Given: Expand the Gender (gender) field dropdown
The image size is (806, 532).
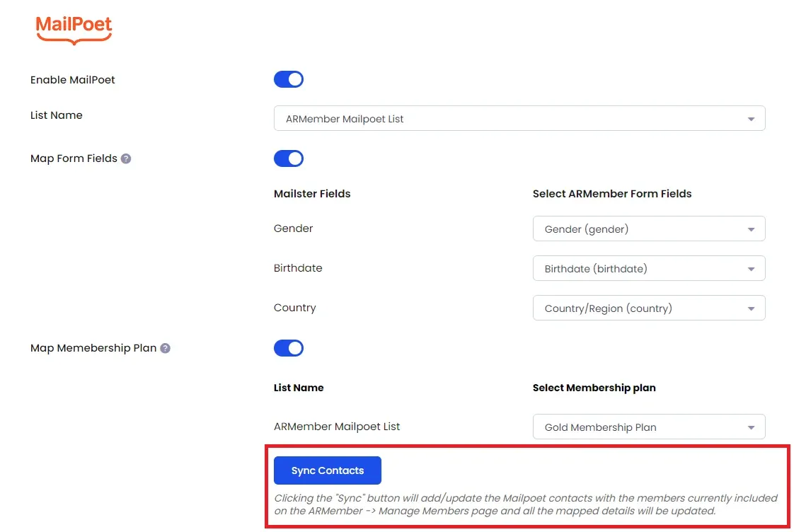Looking at the screenshot, I should click(648, 229).
